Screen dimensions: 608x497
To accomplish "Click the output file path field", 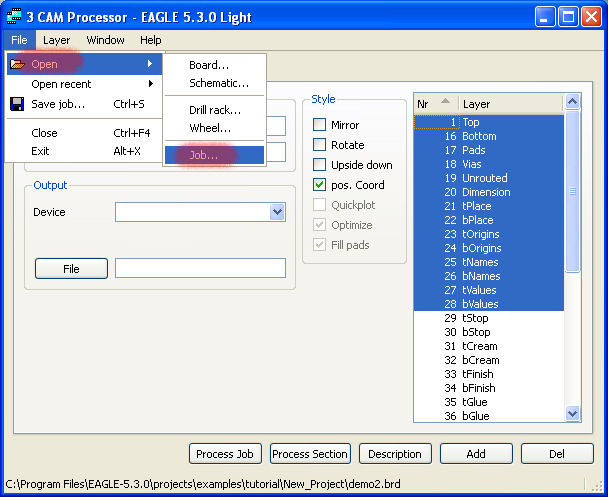I will (x=200, y=268).
